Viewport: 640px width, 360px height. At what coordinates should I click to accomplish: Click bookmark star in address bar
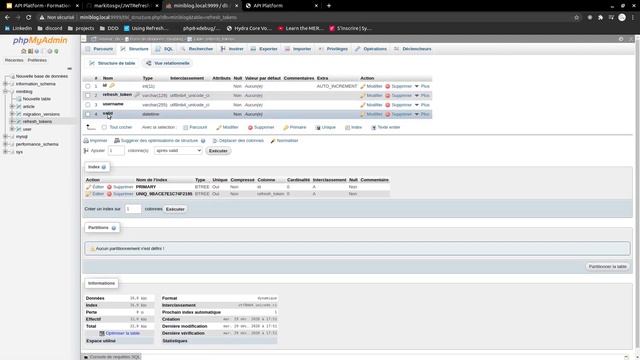point(576,17)
